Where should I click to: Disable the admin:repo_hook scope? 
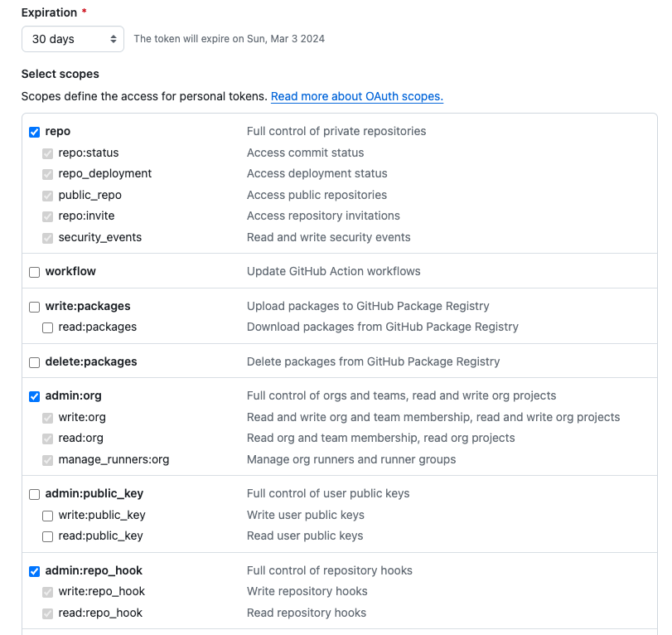(x=35, y=571)
